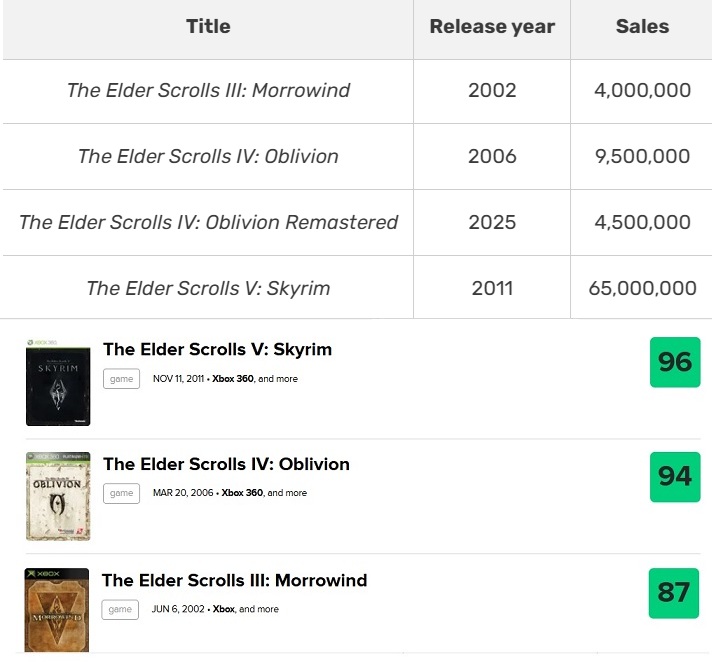The height and width of the screenshot is (662, 712).
Task: Sort table by the Title column header
Action: coord(208,26)
